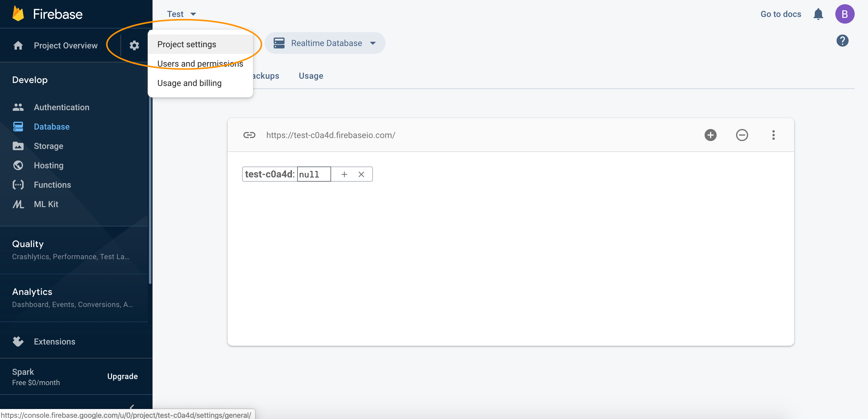Screen dimensions: 868x419
Task: Open the Functions section
Action: pos(52,184)
